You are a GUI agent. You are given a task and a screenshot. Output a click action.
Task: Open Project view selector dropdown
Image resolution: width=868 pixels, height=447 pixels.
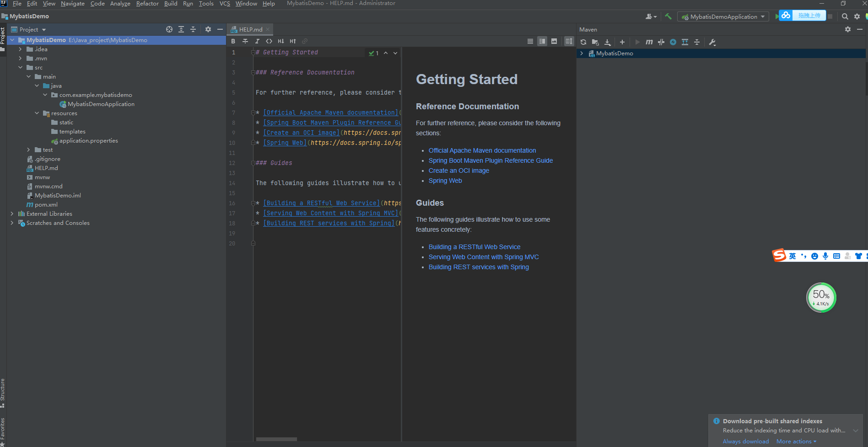tap(29, 29)
